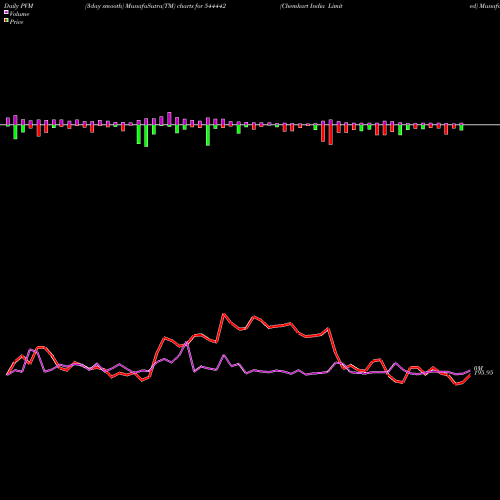The height and width of the screenshot is (500, 500).
Task: Select the Volume legend label
Action: [19, 14]
